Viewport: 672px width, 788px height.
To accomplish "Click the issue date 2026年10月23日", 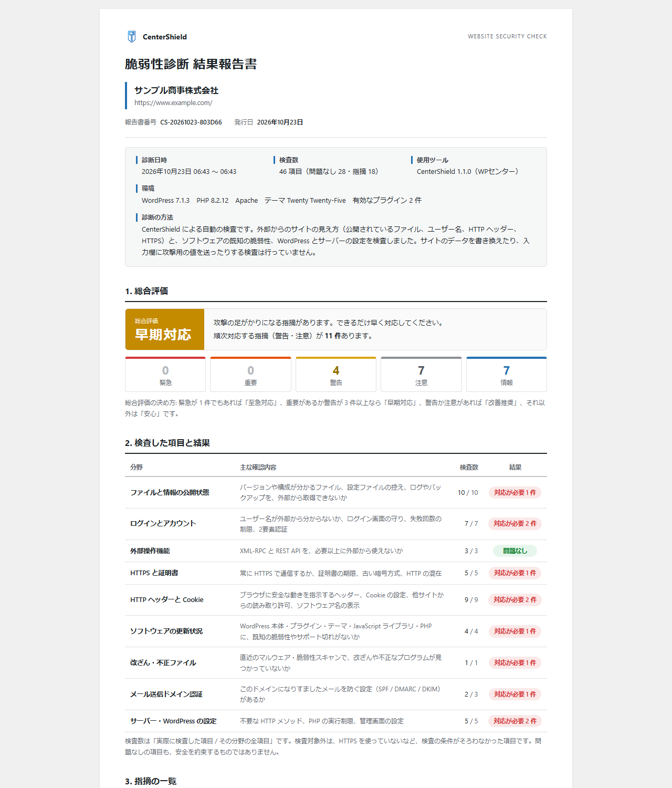I will pyautogui.click(x=280, y=122).
